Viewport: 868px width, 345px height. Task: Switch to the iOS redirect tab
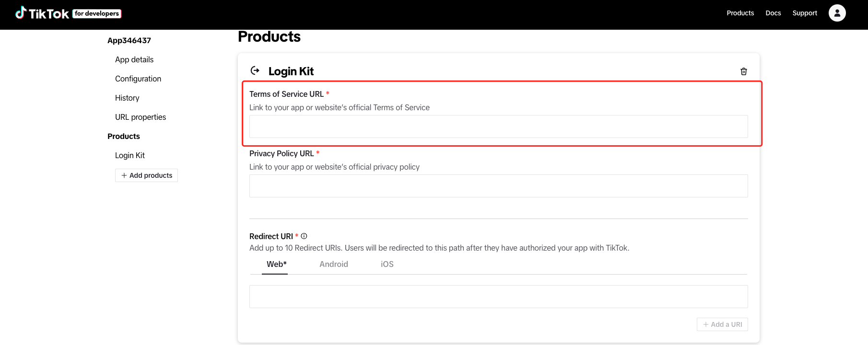(x=387, y=264)
